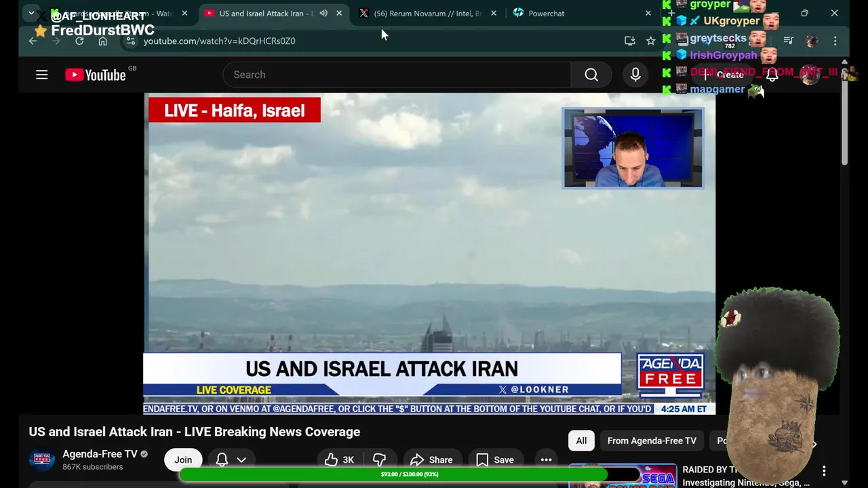
Task: Click the 867K subscribers text
Action: (93, 467)
